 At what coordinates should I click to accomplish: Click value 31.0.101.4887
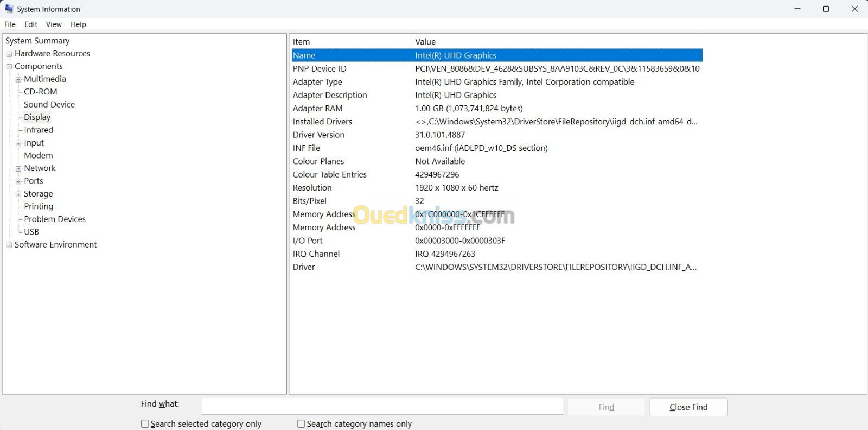point(440,135)
